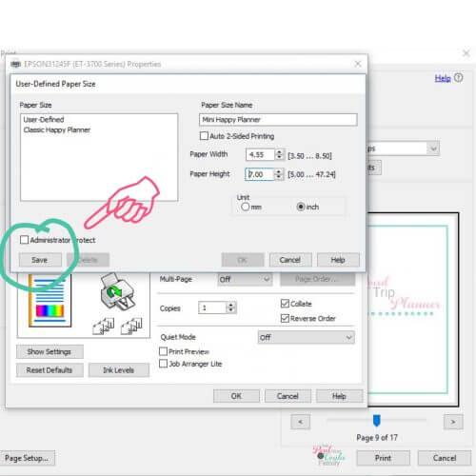
Task: Toggle the Administrator Protect checkbox
Action: tap(24, 240)
